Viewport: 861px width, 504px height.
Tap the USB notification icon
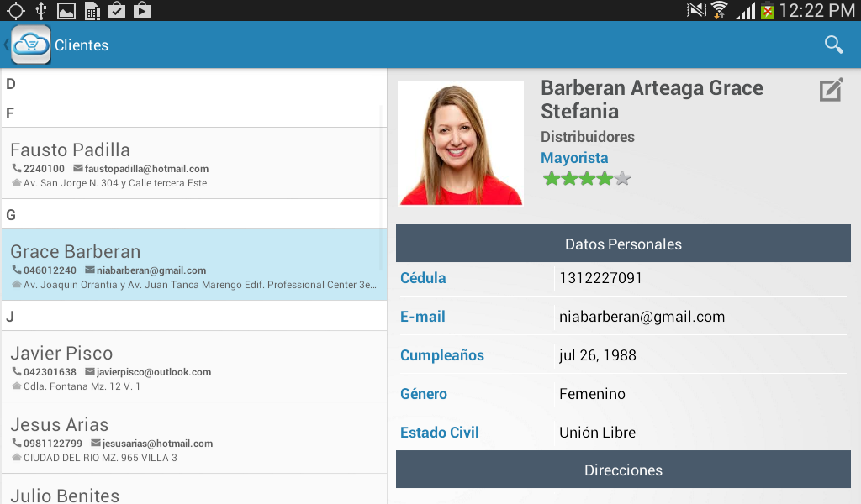[40, 10]
